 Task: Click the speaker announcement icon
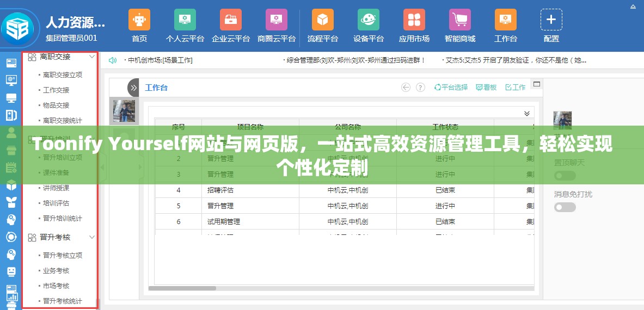(113, 60)
